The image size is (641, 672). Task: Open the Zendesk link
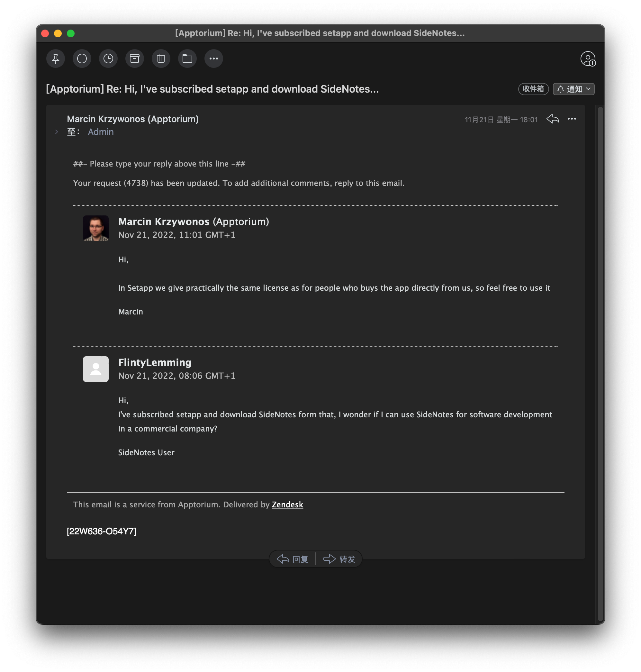tap(287, 505)
